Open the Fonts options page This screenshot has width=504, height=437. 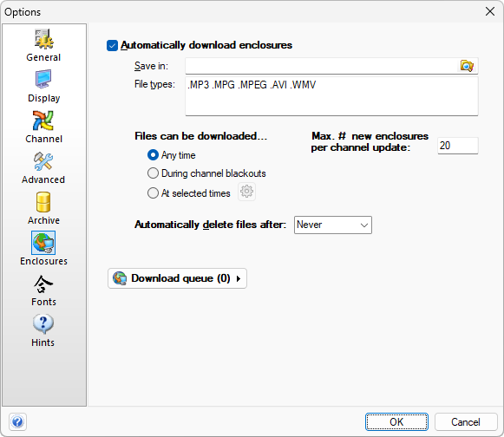click(x=43, y=290)
